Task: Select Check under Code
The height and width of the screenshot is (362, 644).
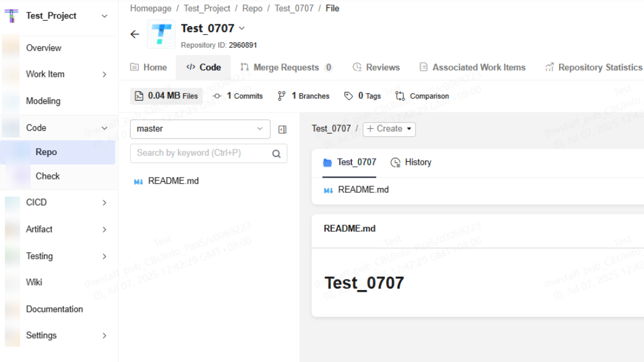Action: click(x=48, y=176)
